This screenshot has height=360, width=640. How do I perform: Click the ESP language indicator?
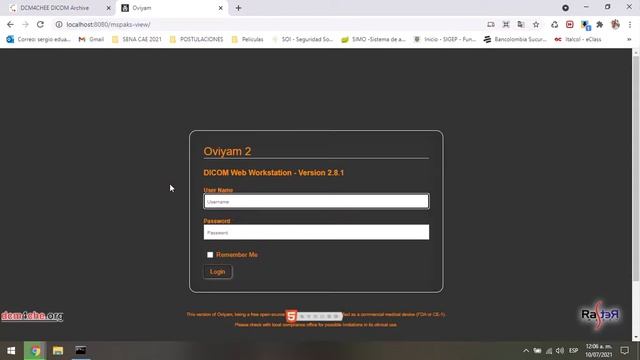[x=573, y=351]
